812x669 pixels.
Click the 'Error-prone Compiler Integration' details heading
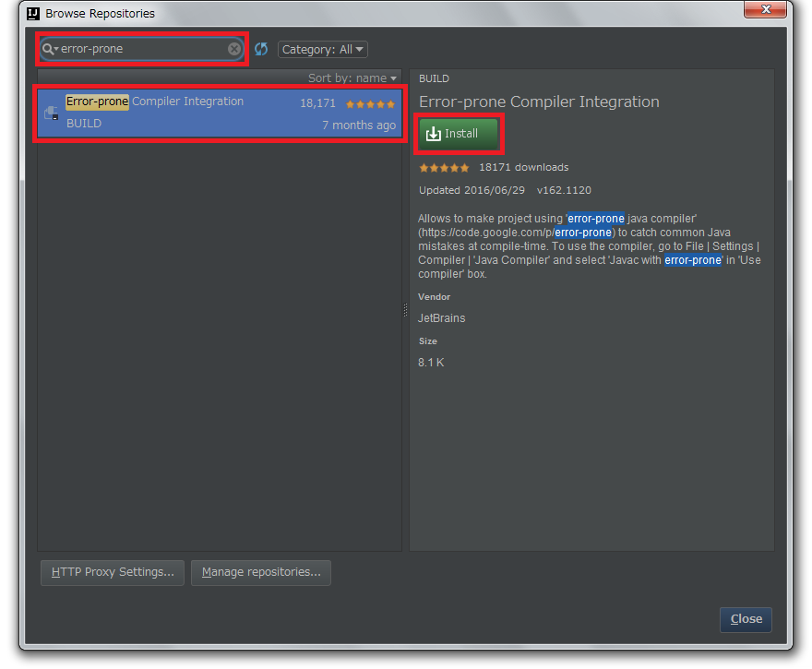click(539, 102)
